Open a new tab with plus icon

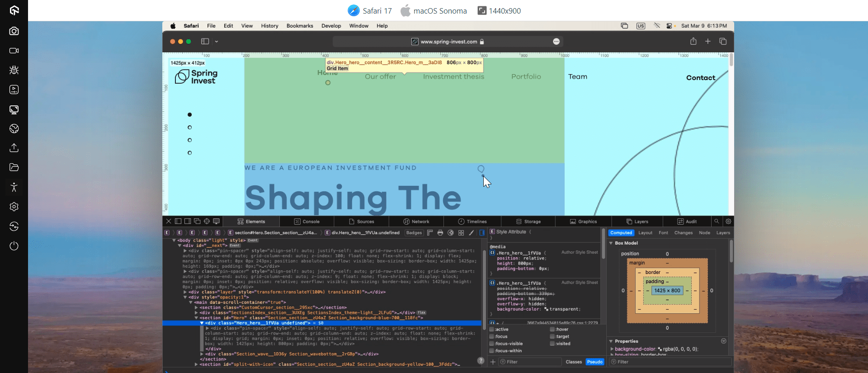pos(708,41)
